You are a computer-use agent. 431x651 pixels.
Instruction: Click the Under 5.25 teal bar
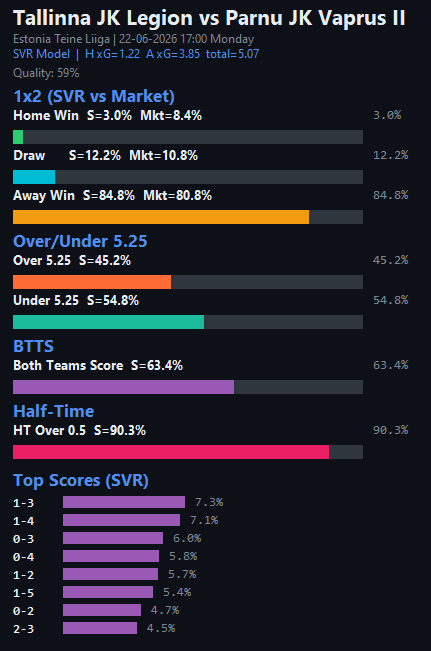pos(108,322)
